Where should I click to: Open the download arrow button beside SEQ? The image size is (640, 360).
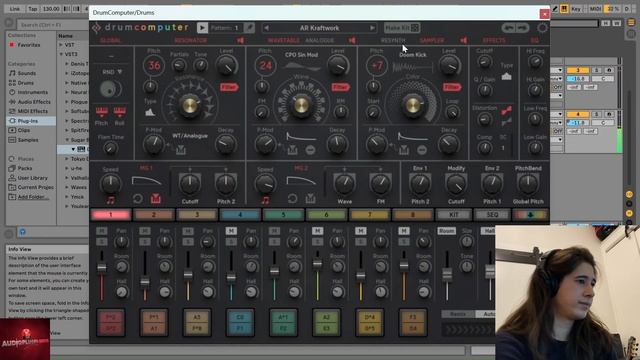(x=530, y=215)
